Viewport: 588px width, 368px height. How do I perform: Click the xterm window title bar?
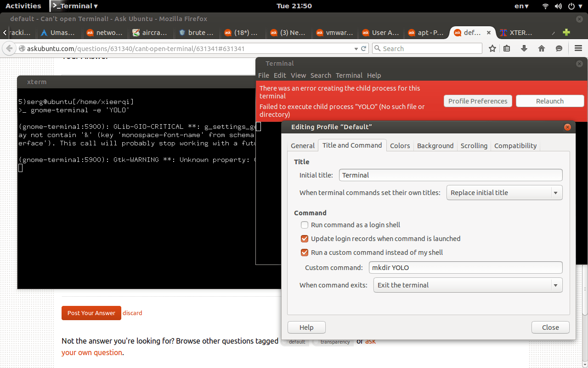tap(136, 82)
